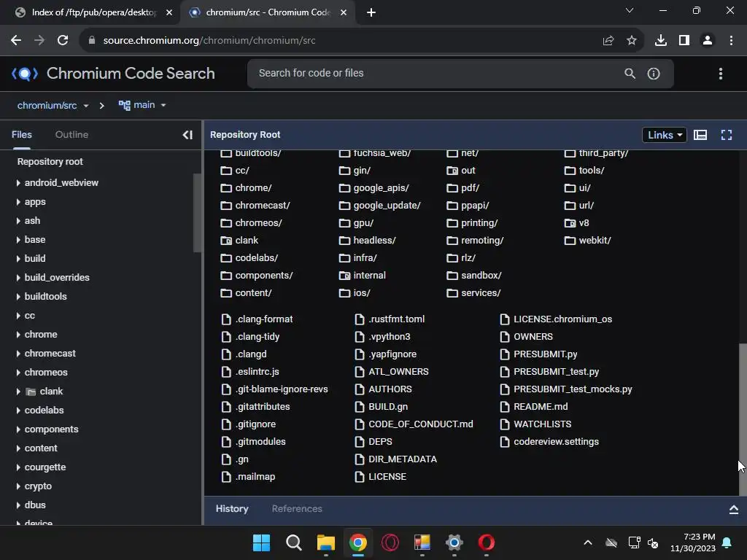Expand the crypto tree node
Image resolution: width=747 pixels, height=560 pixels.
coord(18,486)
